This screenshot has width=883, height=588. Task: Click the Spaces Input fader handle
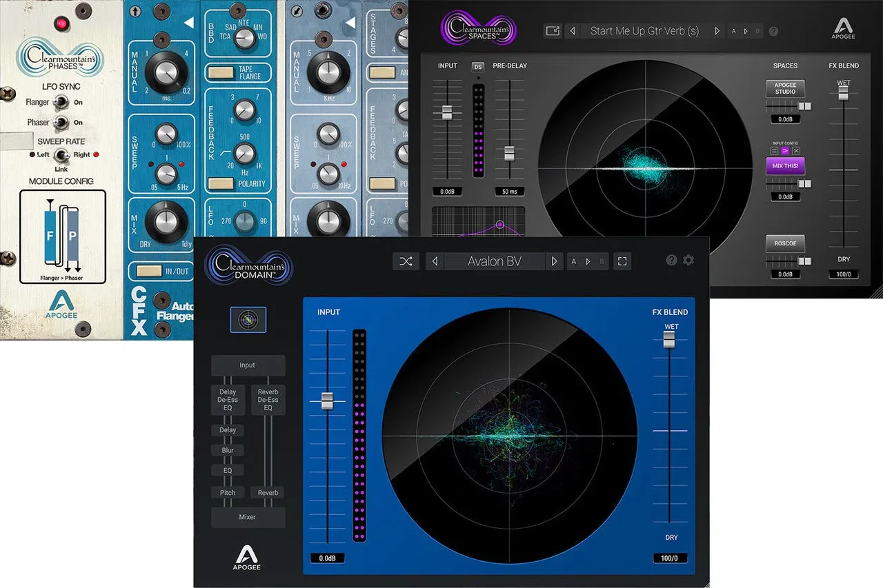pyautogui.click(x=447, y=112)
